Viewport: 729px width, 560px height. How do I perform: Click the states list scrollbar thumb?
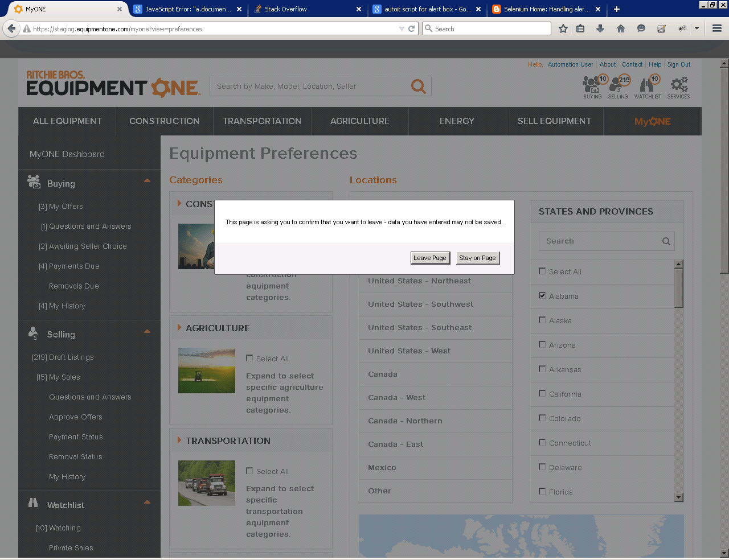click(678, 288)
